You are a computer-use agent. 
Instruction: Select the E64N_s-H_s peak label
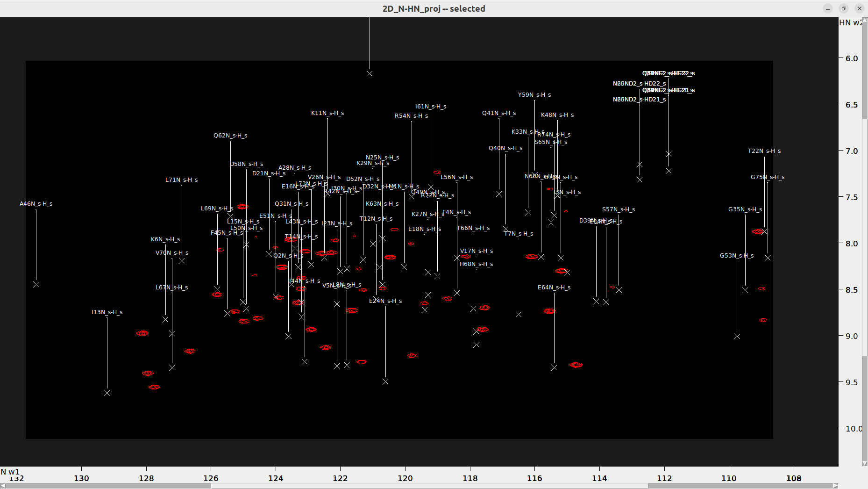coord(554,288)
